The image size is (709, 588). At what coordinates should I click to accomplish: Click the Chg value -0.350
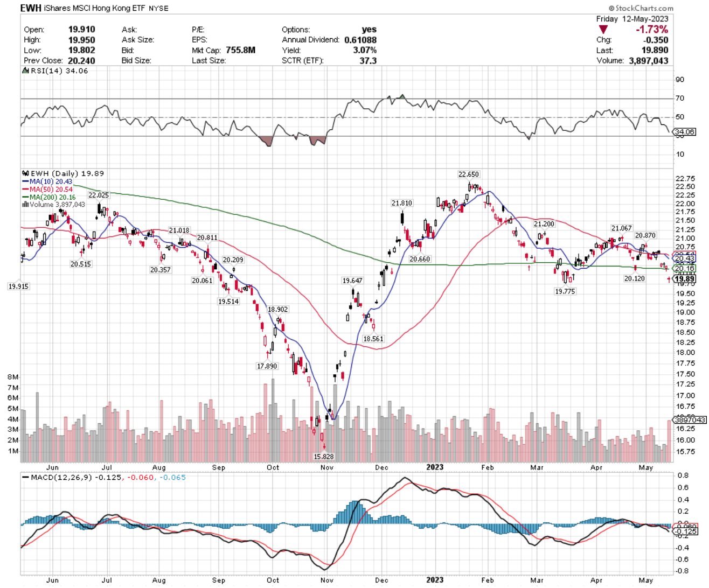coord(656,40)
